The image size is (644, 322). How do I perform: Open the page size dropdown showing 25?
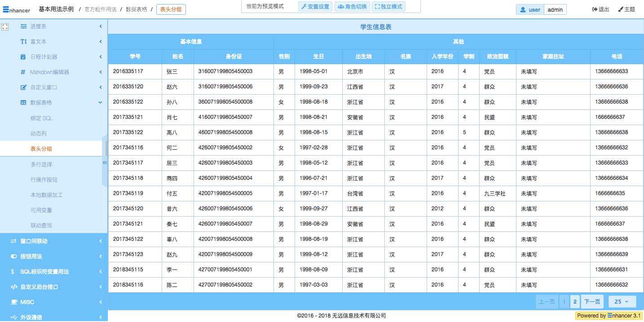click(622, 302)
